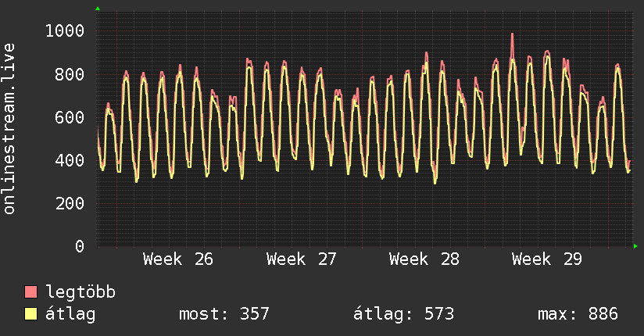Image resolution: width=644 pixels, height=336 pixels.
Task: Click the pink legtöbb legend swatch
Action: (30, 292)
